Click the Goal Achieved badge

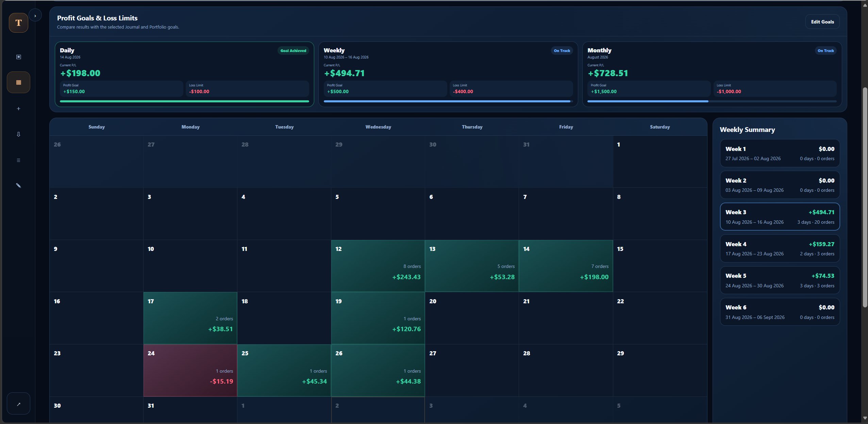coord(293,51)
